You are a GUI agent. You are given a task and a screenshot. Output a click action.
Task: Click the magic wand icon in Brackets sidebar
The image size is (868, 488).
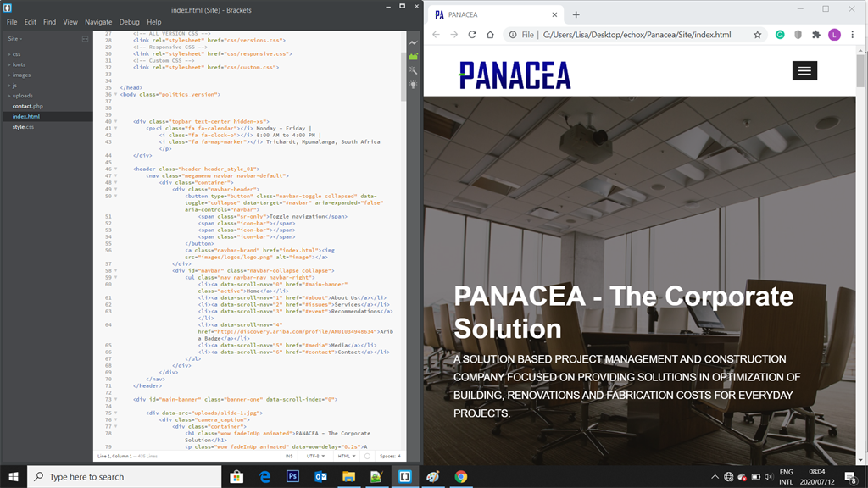point(414,70)
